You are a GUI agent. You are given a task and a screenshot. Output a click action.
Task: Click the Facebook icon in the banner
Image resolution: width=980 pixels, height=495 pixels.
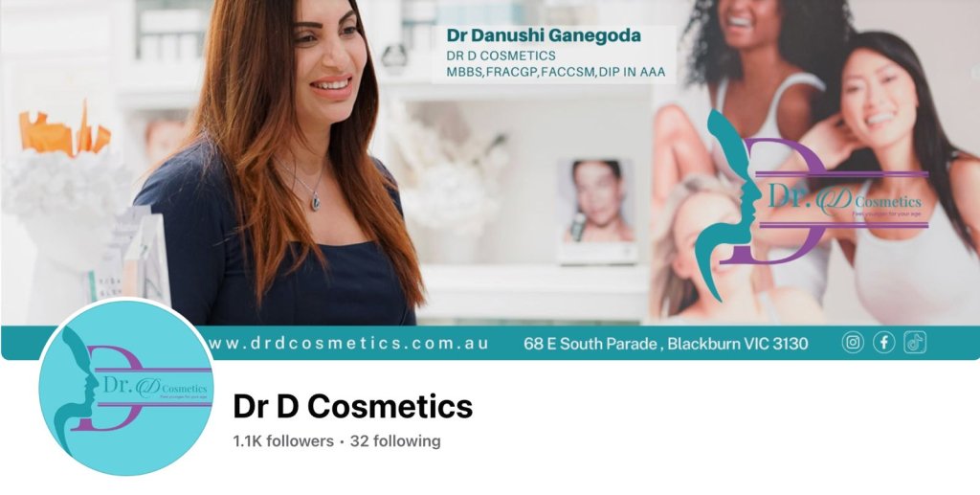[x=883, y=343]
